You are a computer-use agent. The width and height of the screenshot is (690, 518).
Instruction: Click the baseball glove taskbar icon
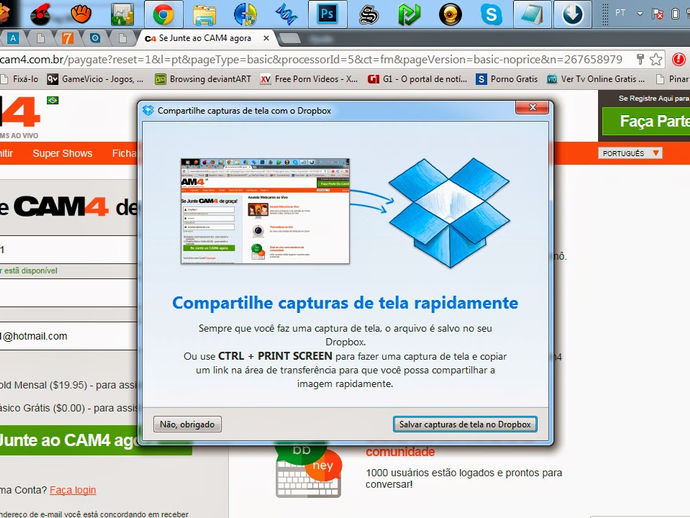pos(81,14)
